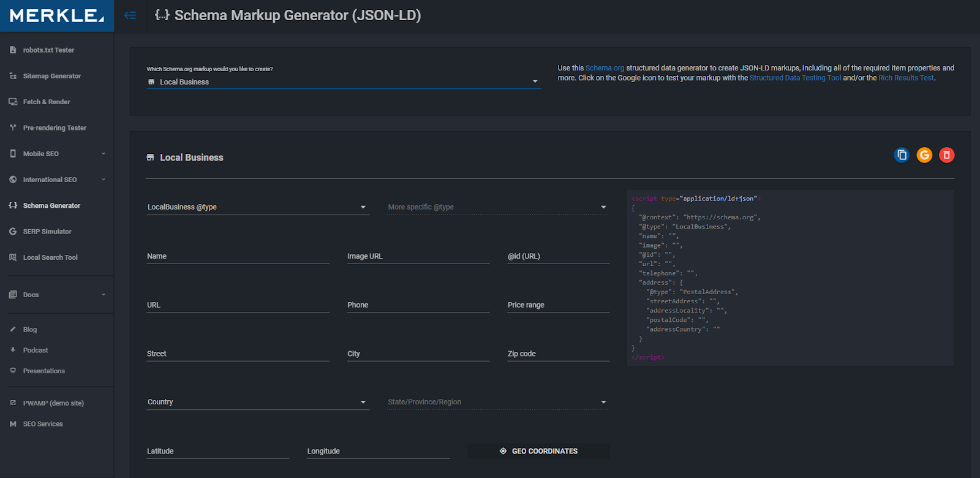This screenshot has height=478, width=980.
Task: Open the Country dropdown
Action: (258, 402)
